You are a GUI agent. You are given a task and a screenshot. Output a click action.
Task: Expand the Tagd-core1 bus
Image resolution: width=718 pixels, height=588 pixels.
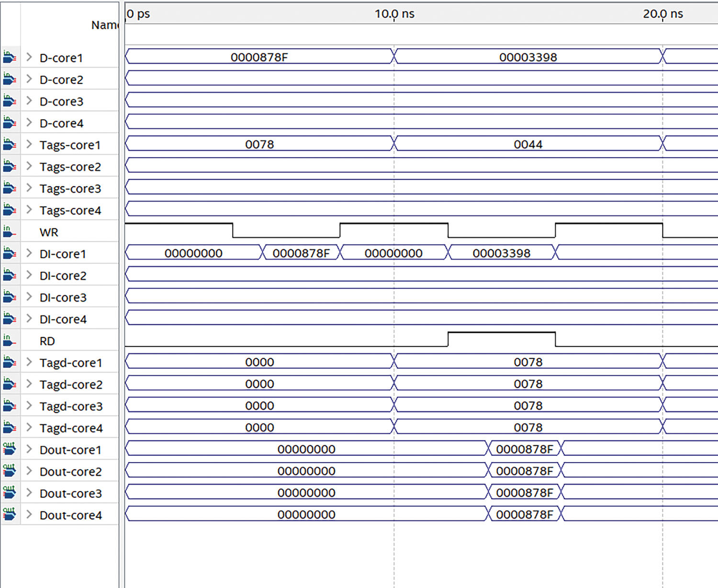pos(29,362)
